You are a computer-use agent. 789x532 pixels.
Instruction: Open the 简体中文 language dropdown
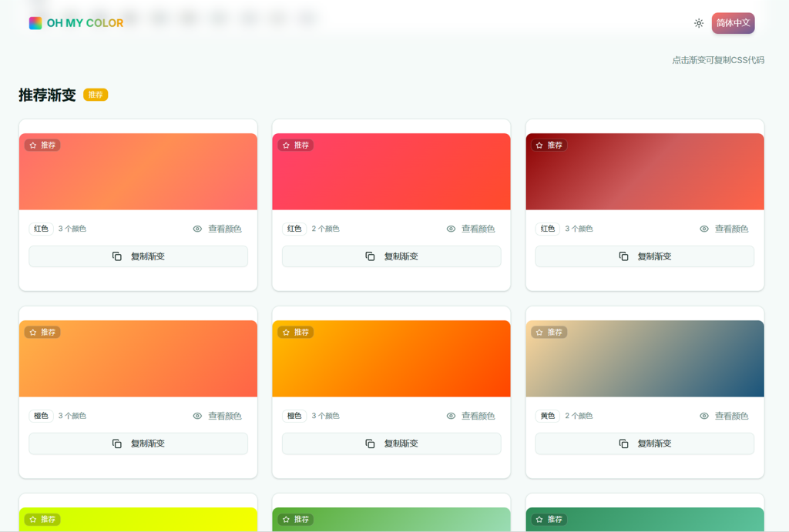tap(733, 23)
